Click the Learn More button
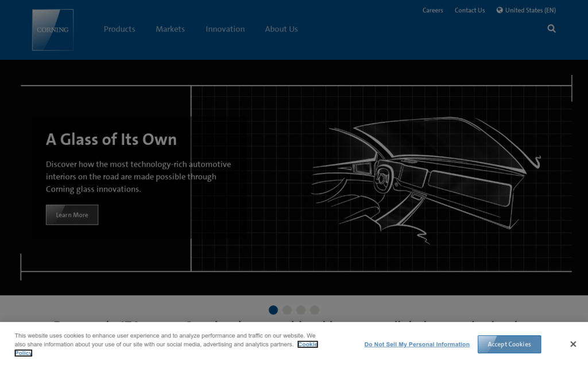Viewport: 588px width, 368px height. pyautogui.click(x=72, y=214)
